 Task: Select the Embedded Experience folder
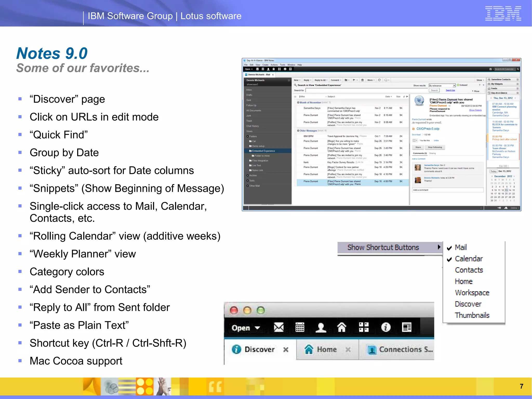[268, 151]
